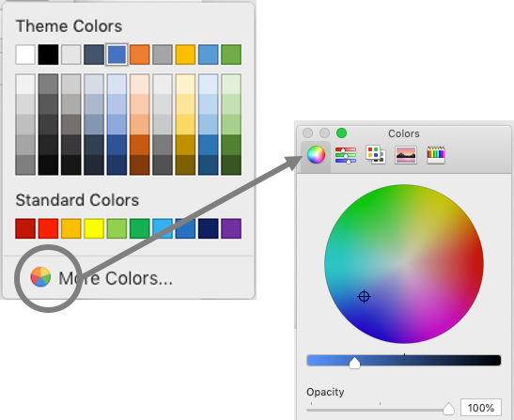Switch to the image palettes tab
This screenshot has height=420, width=514.
click(406, 155)
